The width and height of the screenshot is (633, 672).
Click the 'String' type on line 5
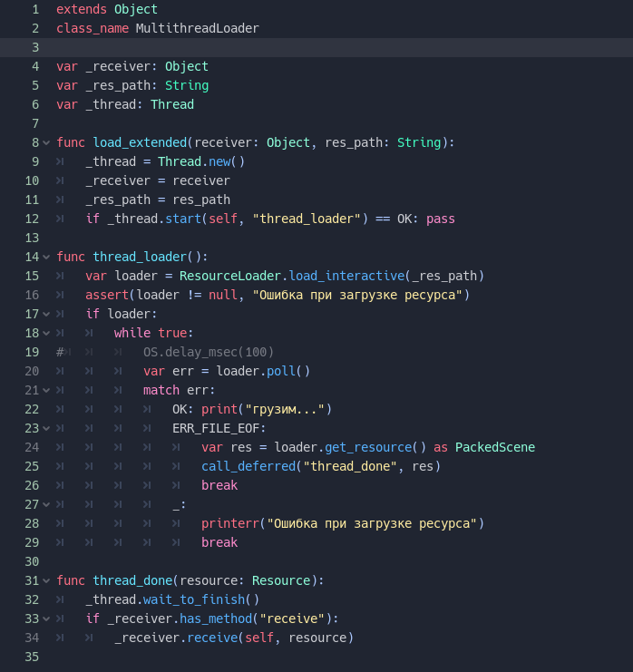187,86
